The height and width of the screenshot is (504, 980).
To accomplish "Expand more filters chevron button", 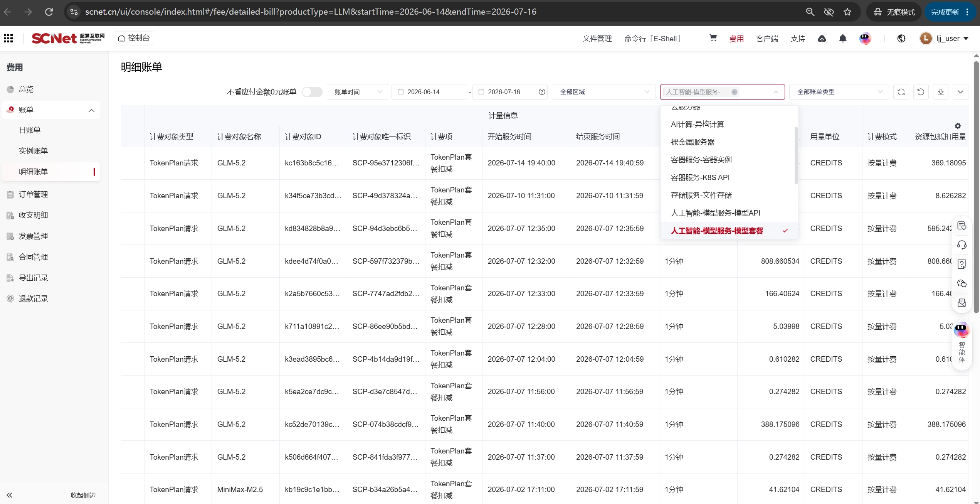I will click(x=960, y=92).
